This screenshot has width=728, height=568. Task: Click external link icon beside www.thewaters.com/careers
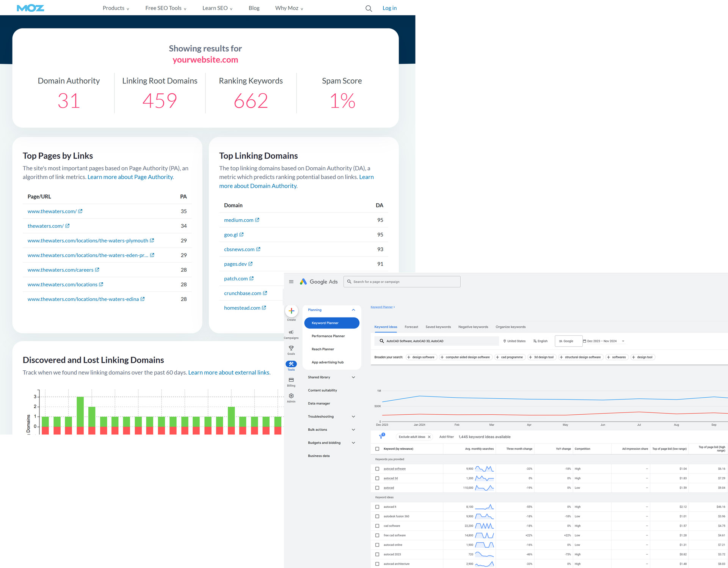(97, 270)
